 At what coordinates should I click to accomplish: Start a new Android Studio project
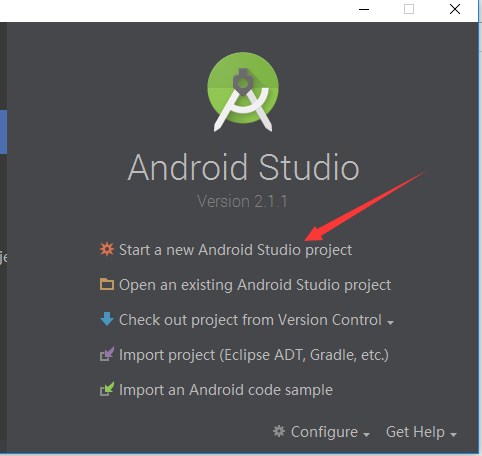point(235,250)
